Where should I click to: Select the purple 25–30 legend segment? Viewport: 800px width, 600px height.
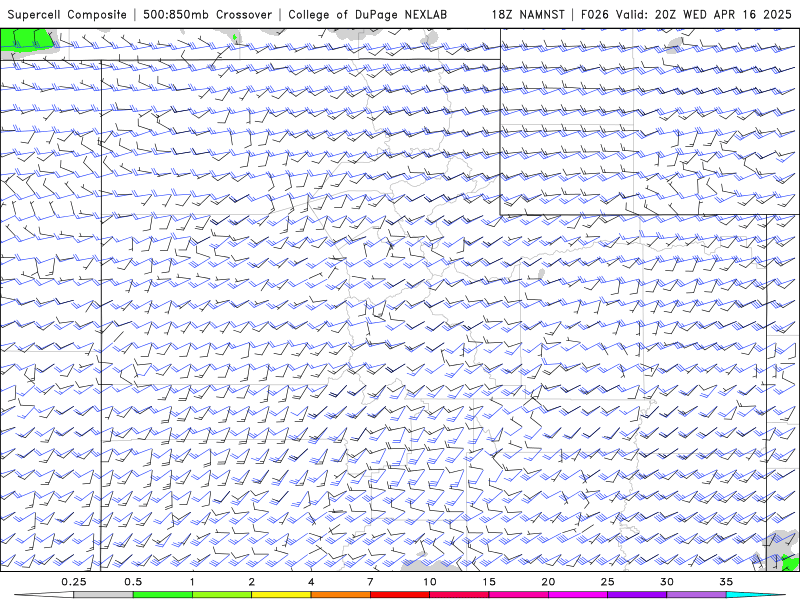637,595
